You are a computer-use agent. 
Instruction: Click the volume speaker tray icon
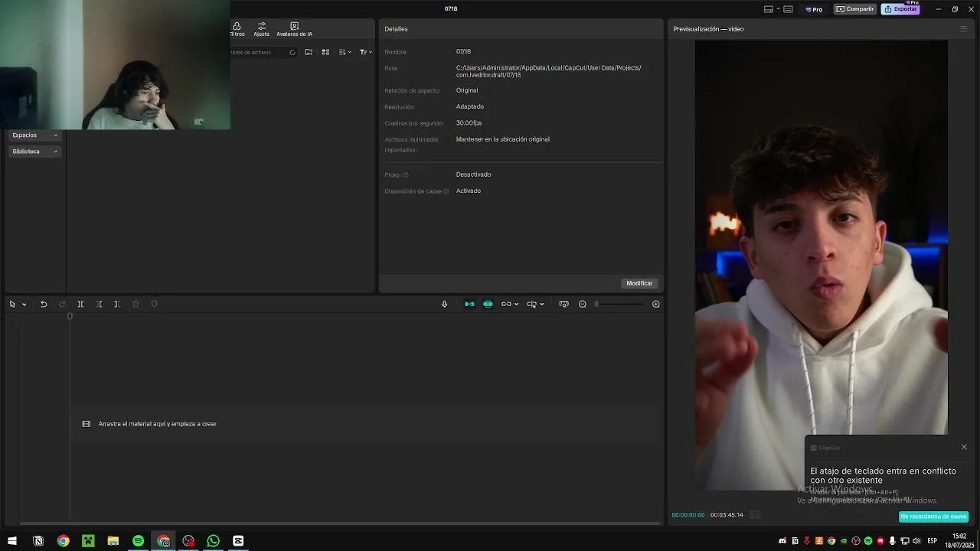pyautogui.click(x=916, y=541)
